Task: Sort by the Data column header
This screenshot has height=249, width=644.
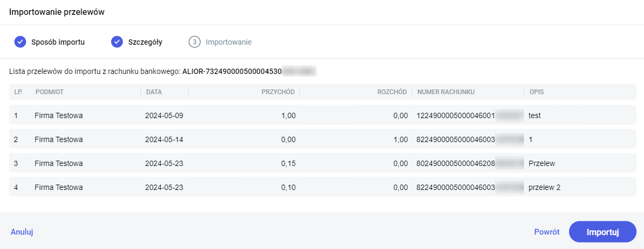Action: coord(154,92)
